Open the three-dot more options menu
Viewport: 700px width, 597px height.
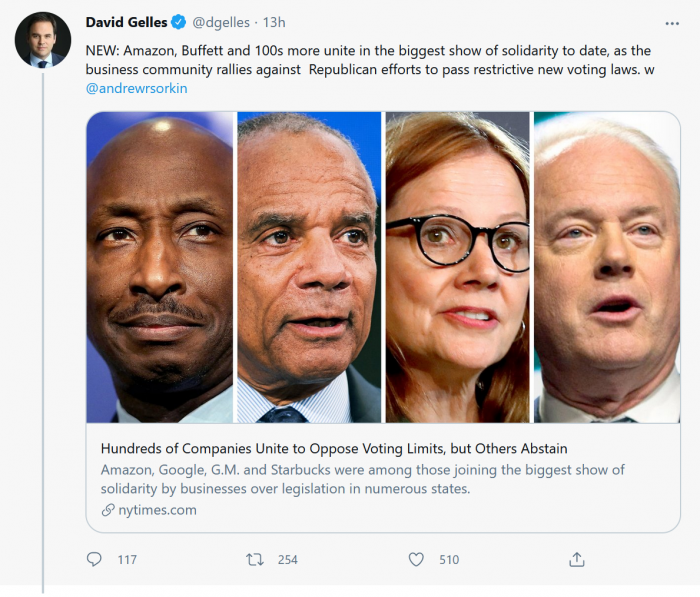(x=672, y=23)
